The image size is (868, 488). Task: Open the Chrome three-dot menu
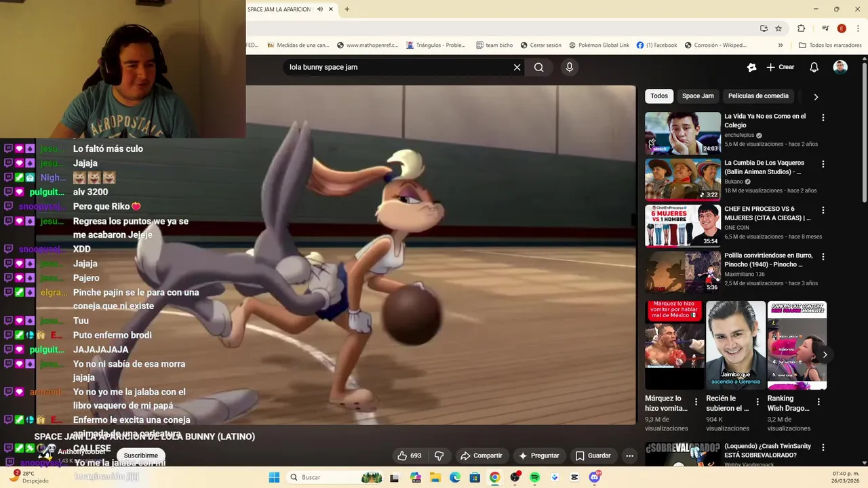859,28
